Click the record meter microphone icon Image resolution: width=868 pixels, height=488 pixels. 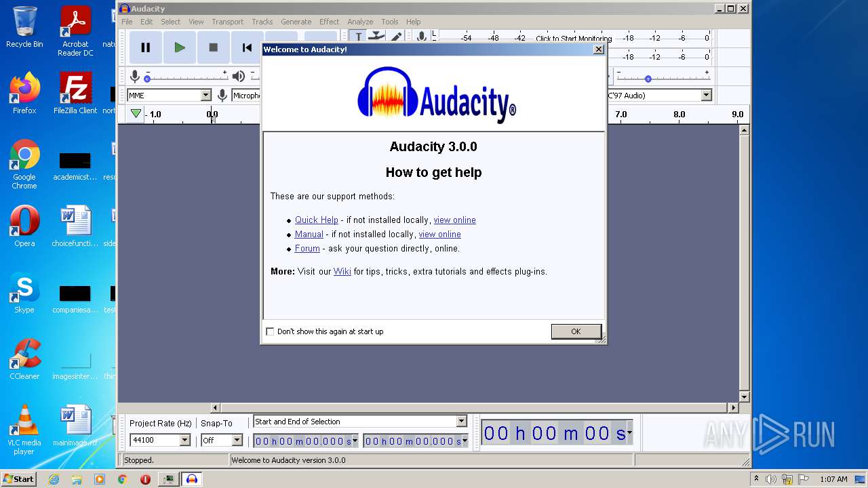coord(421,37)
